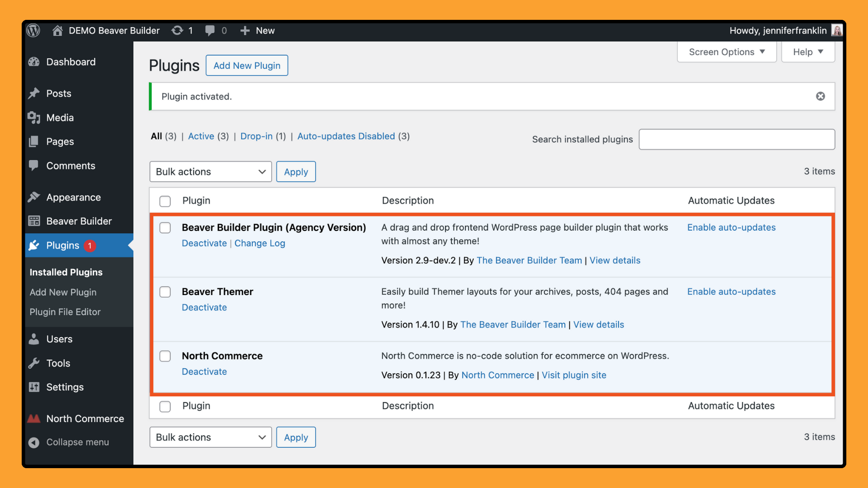Open Beaver Builder Change Log link
Screen dimensions: 868x488
pos(259,243)
